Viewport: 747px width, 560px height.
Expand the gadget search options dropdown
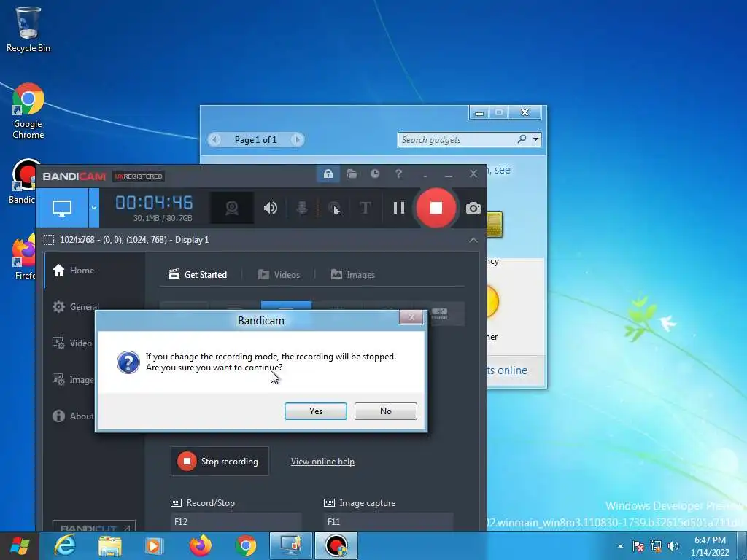pos(536,139)
